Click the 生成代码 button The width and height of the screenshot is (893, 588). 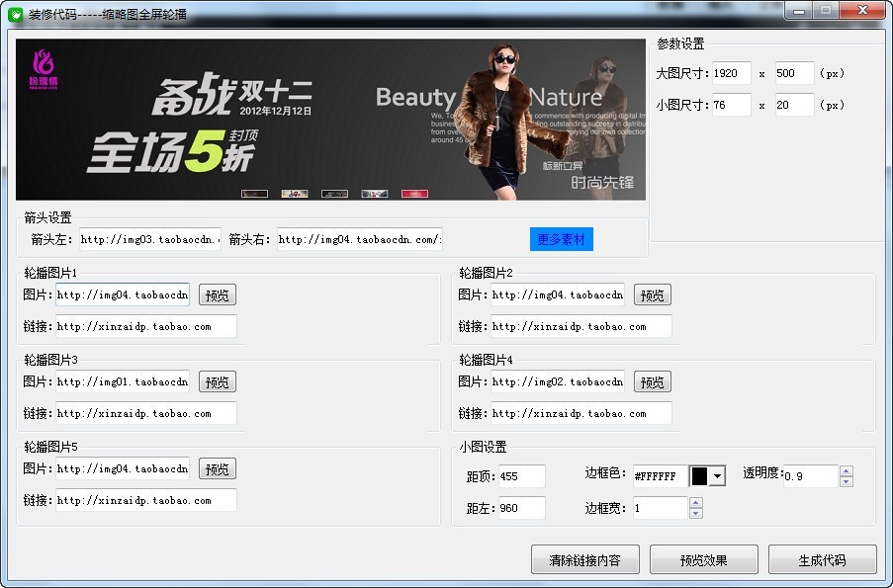click(x=822, y=560)
